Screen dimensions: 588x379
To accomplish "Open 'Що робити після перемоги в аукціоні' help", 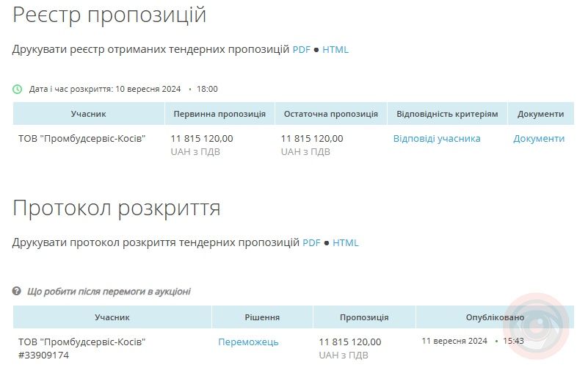I will pyautogui.click(x=109, y=292).
